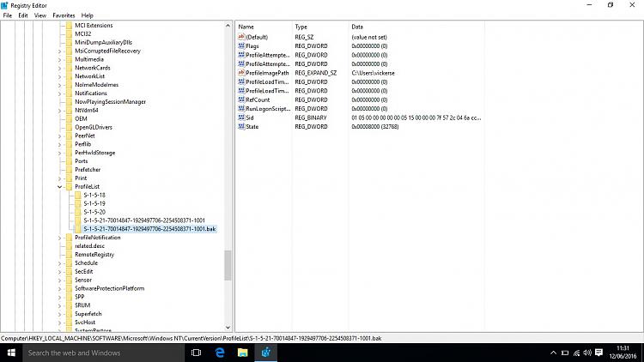The image size is (644, 362).
Task: Click the Flags value icon
Action: (x=241, y=46)
